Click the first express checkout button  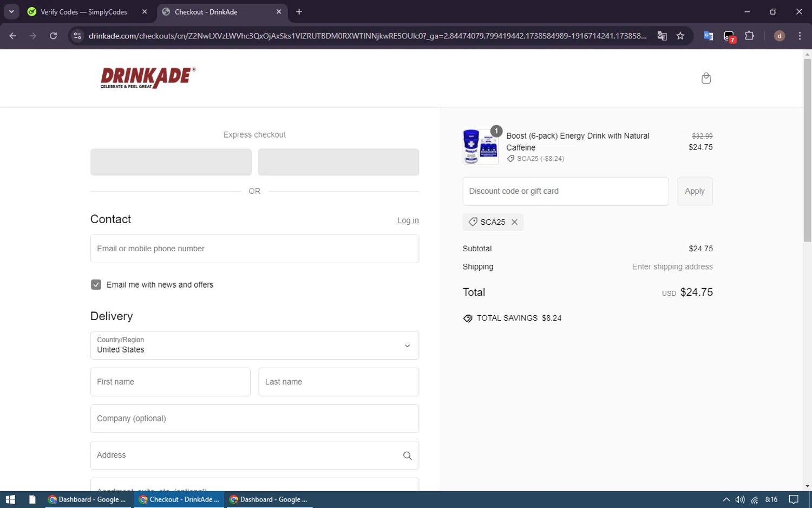coord(171,162)
